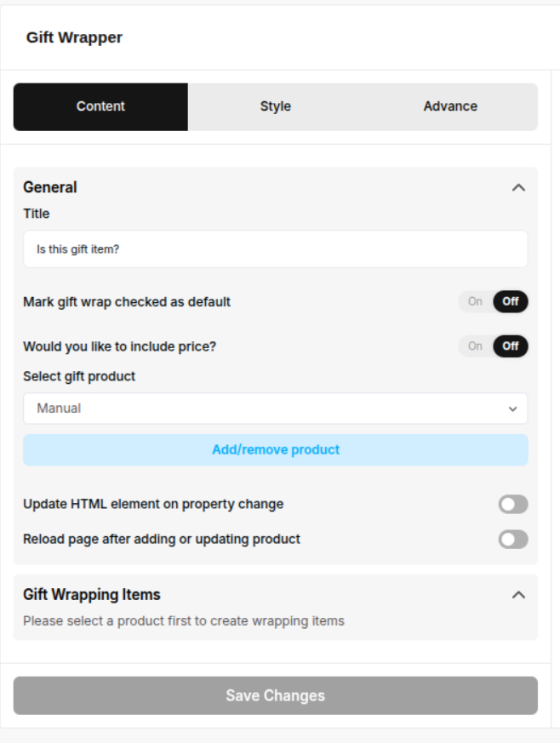Click the Save Changes button
The image size is (560, 743).
[275, 695]
